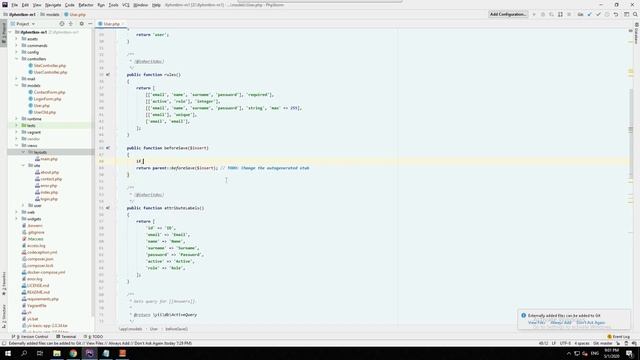Image resolution: width=640 pixels, height=360 pixels.
Task: Open File Explorer from taskbar
Action: pos(57,353)
